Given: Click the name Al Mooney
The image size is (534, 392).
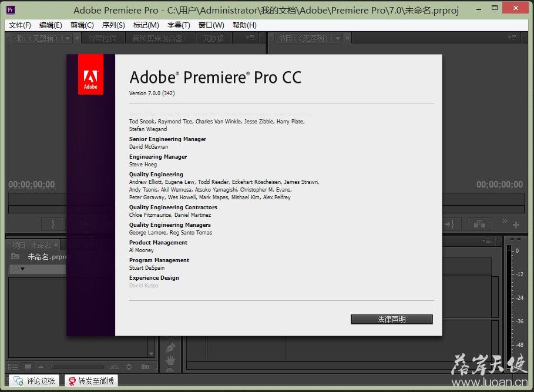Looking at the screenshot, I should pos(142,250).
